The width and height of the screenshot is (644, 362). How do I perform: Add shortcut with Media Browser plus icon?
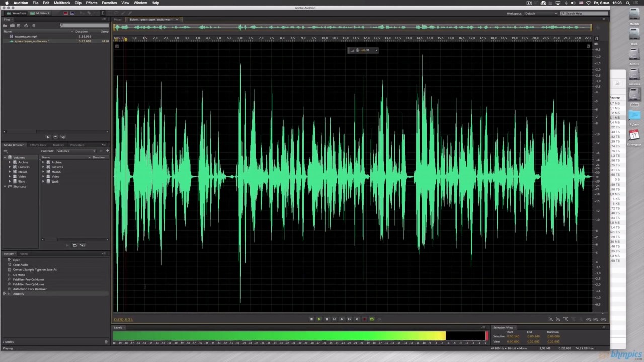coord(107,151)
